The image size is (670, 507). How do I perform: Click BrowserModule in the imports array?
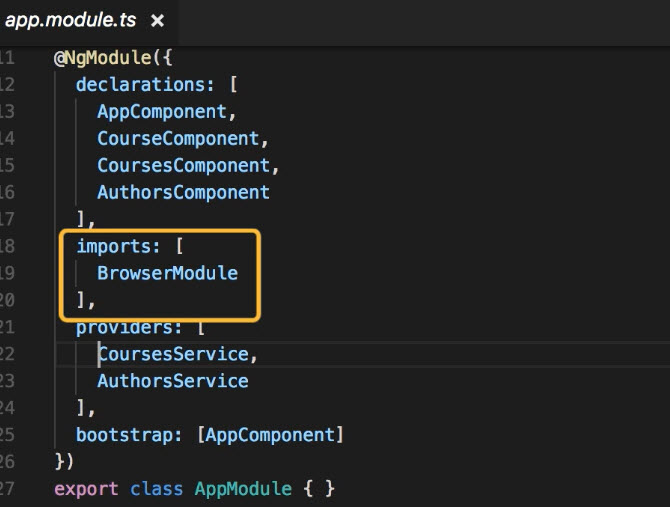pos(167,273)
